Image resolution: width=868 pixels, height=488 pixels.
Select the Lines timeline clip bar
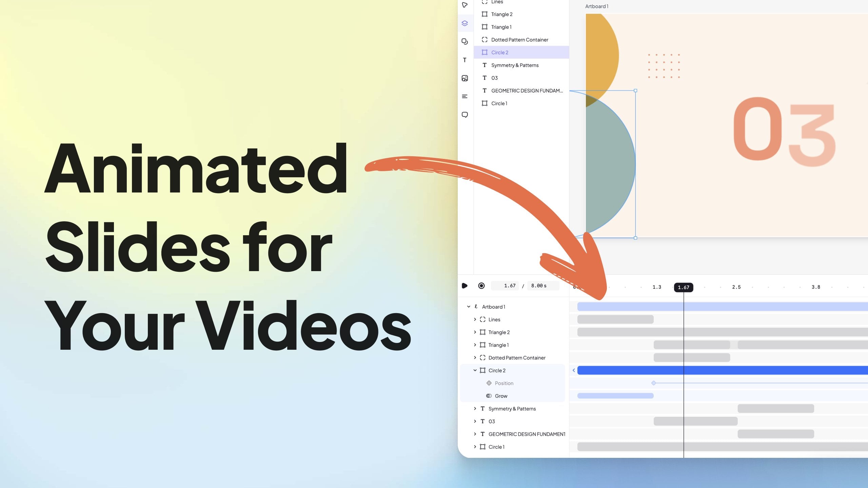[x=615, y=319]
